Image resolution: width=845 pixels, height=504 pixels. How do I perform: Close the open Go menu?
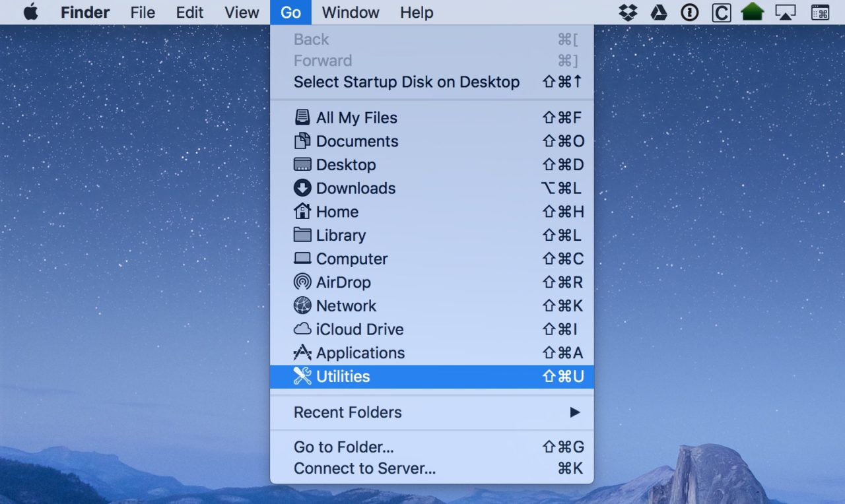(x=291, y=12)
